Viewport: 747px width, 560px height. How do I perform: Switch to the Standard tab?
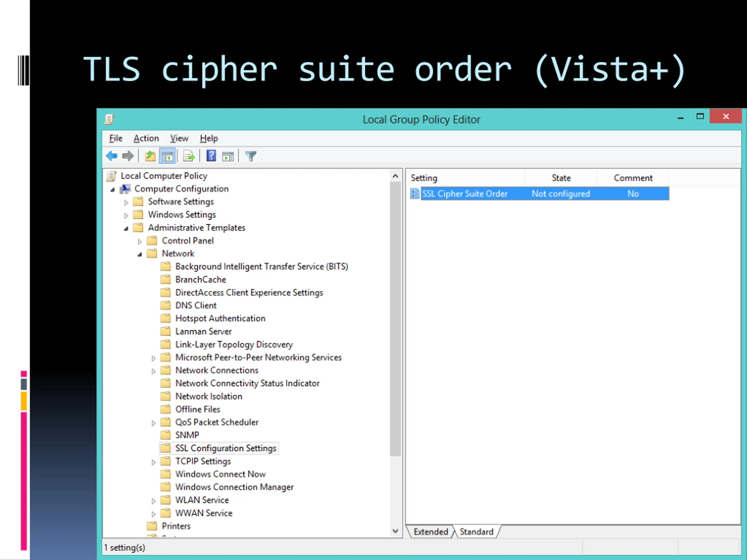[476, 532]
